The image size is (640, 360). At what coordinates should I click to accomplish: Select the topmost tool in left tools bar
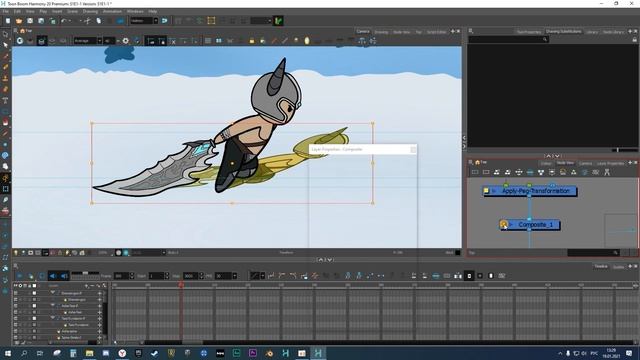click(x=5, y=34)
